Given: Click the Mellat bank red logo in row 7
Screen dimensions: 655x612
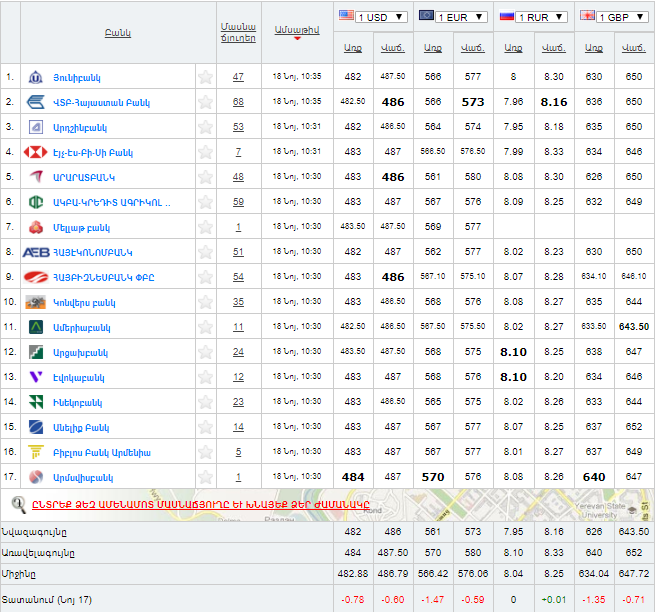Looking at the screenshot, I should (x=36, y=227).
